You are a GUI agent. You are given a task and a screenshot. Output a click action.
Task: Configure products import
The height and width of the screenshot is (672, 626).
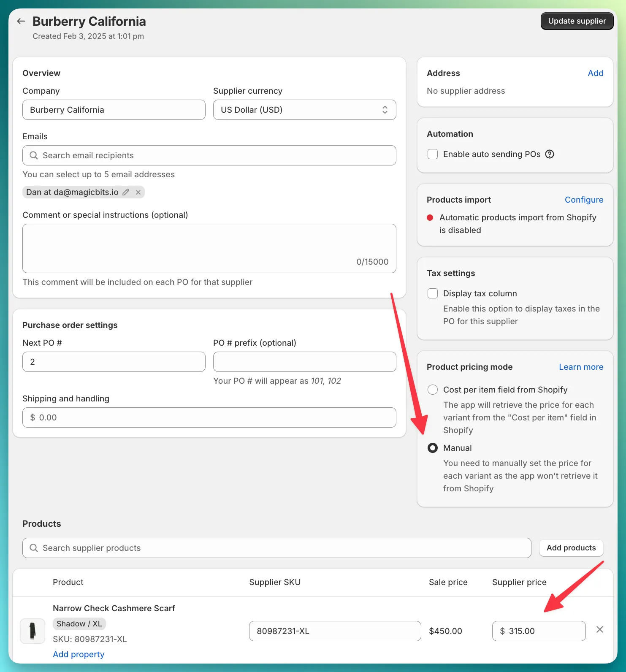pyautogui.click(x=584, y=200)
